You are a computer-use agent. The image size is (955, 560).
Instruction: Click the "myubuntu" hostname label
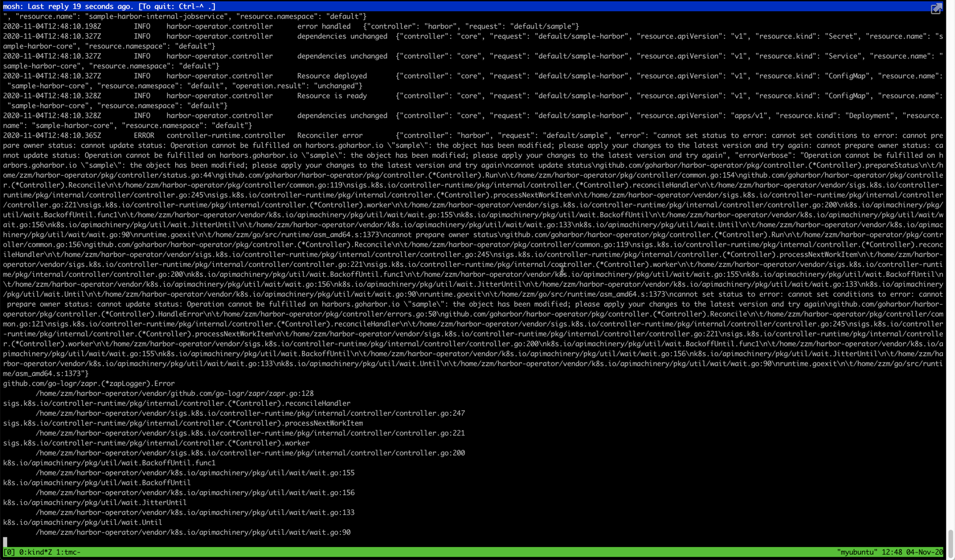(x=856, y=552)
